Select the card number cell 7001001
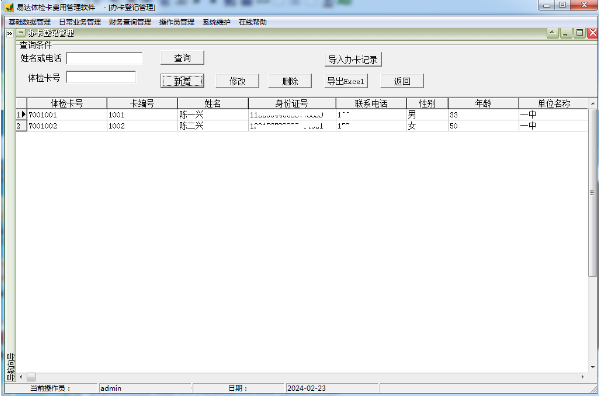The image size is (599, 398). (x=67, y=115)
